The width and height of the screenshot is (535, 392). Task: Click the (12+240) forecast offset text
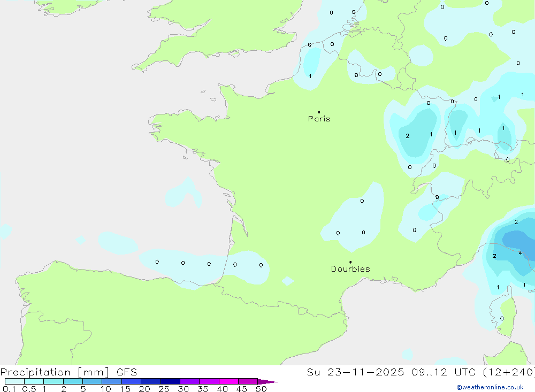coord(509,372)
